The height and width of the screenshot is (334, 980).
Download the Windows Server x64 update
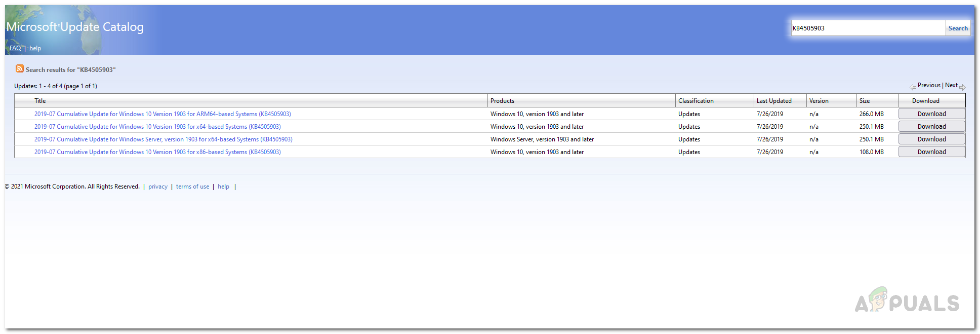coord(931,139)
